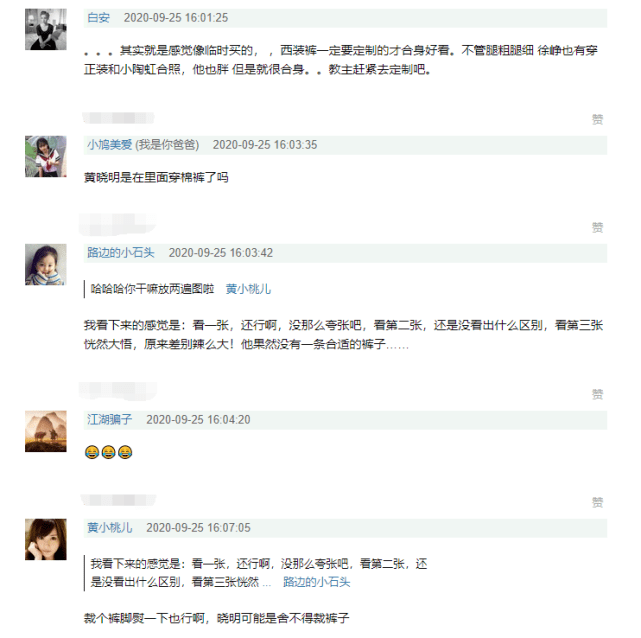The height and width of the screenshot is (638, 641).
Task: Click the first laughing emoji
Action: click(x=92, y=453)
